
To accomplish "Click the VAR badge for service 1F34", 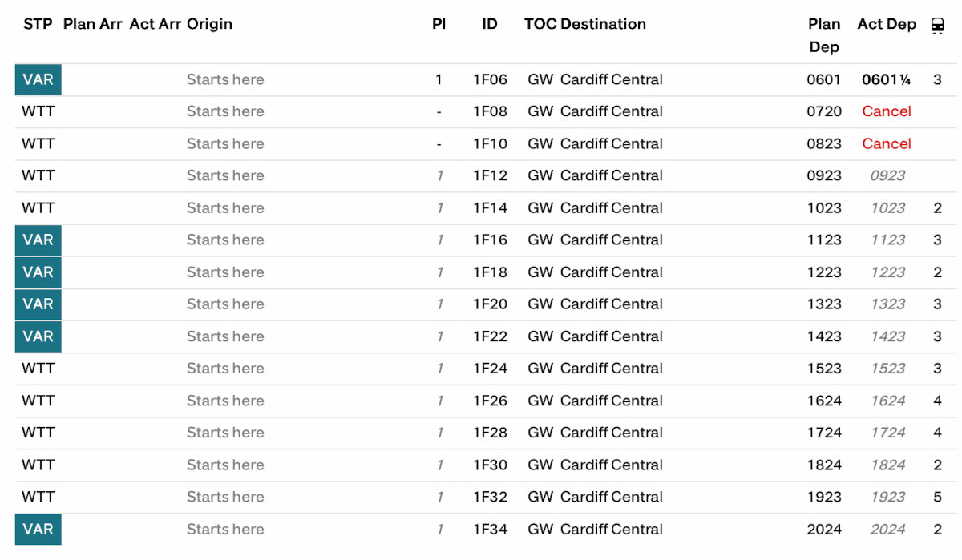I will (x=38, y=530).
